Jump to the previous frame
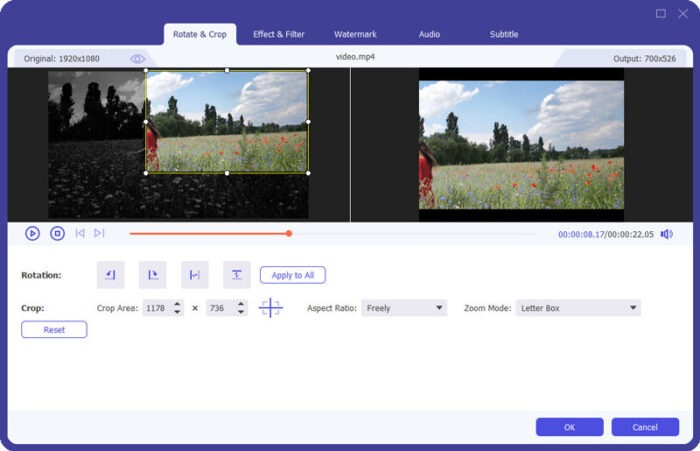Viewport: 700px width, 451px height. [x=80, y=233]
